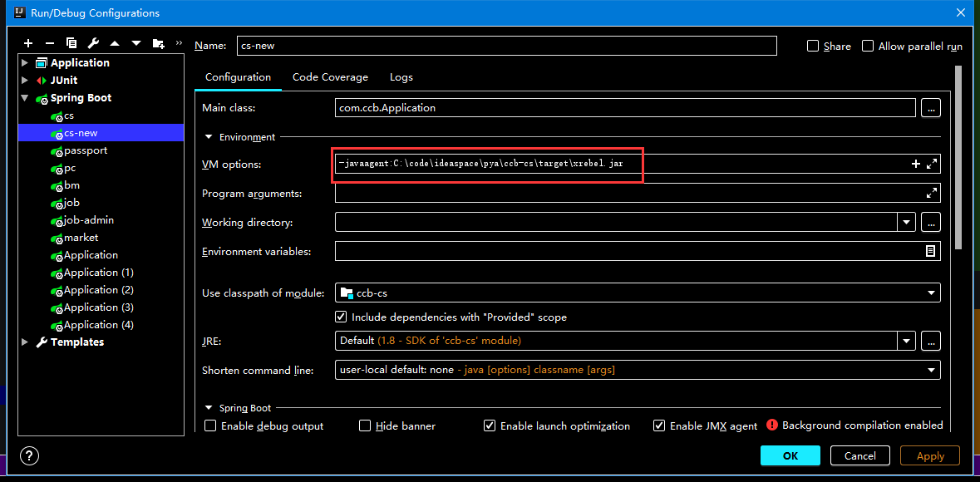980x482 pixels.
Task: Click the plus icon in VM options field
Action: click(x=916, y=164)
